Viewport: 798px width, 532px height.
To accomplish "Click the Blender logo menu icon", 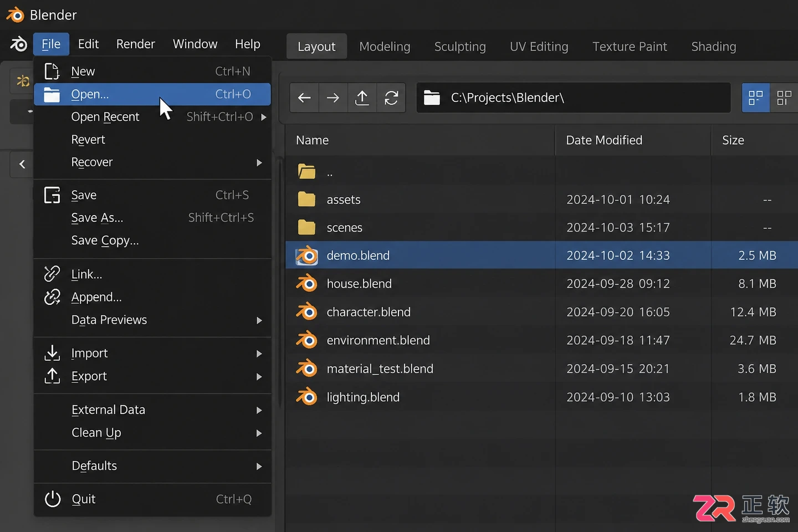I will [x=18, y=44].
